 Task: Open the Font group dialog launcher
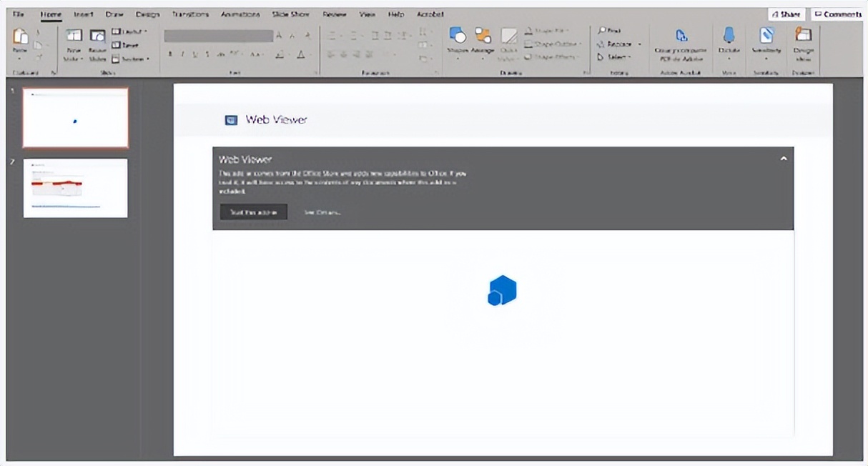[315, 73]
